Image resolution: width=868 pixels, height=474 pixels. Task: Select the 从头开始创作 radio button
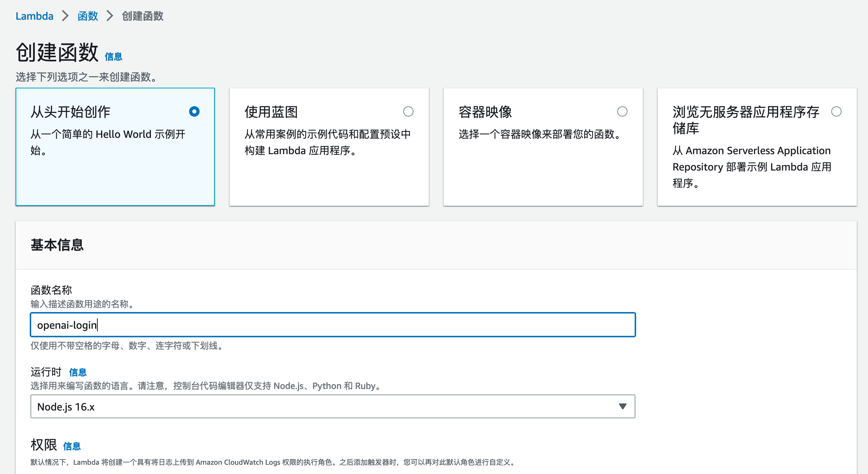tap(194, 111)
